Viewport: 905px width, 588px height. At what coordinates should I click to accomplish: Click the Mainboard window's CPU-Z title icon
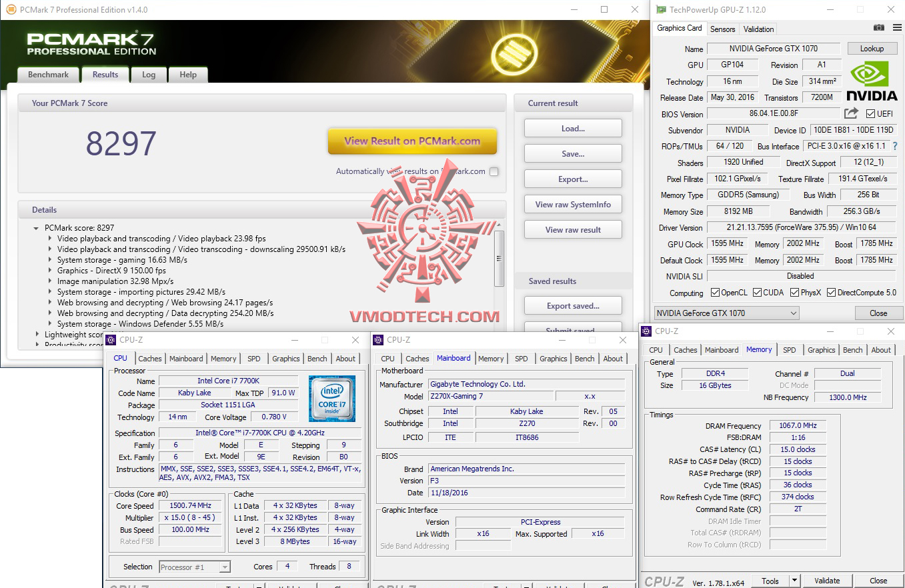coord(378,340)
